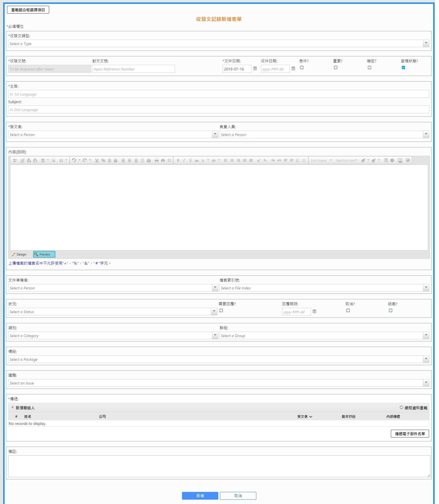This screenshot has height=504, width=439.
Task: Click the Undo arrow in editor toolbar
Action: pyautogui.click(x=74, y=160)
